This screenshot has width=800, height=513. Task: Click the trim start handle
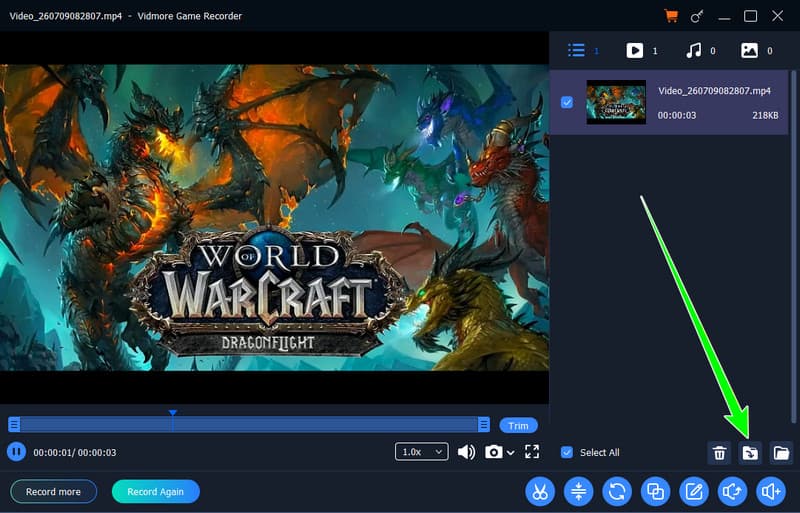[x=14, y=424]
